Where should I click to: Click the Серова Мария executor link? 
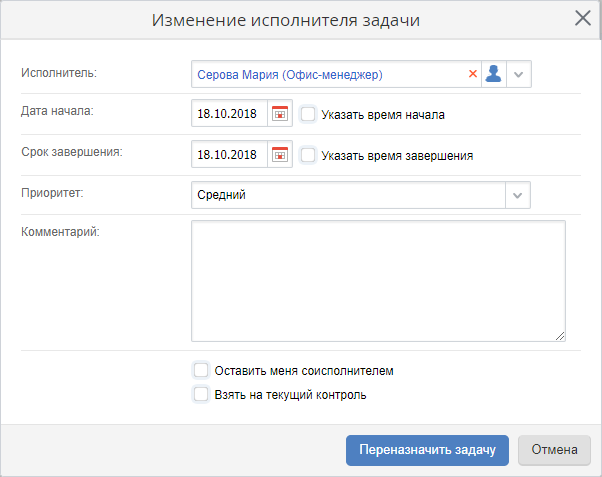pos(290,75)
